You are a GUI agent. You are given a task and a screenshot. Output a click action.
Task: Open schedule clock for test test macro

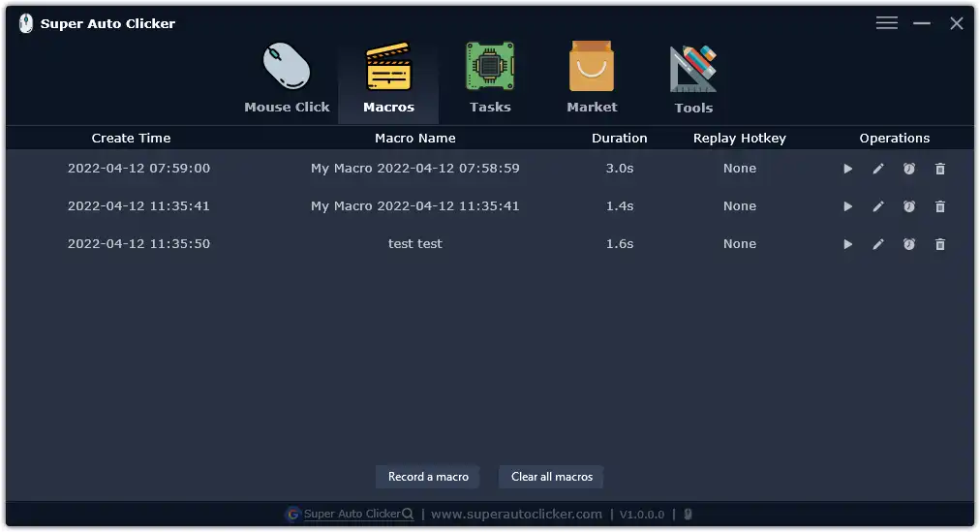(908, 244)
